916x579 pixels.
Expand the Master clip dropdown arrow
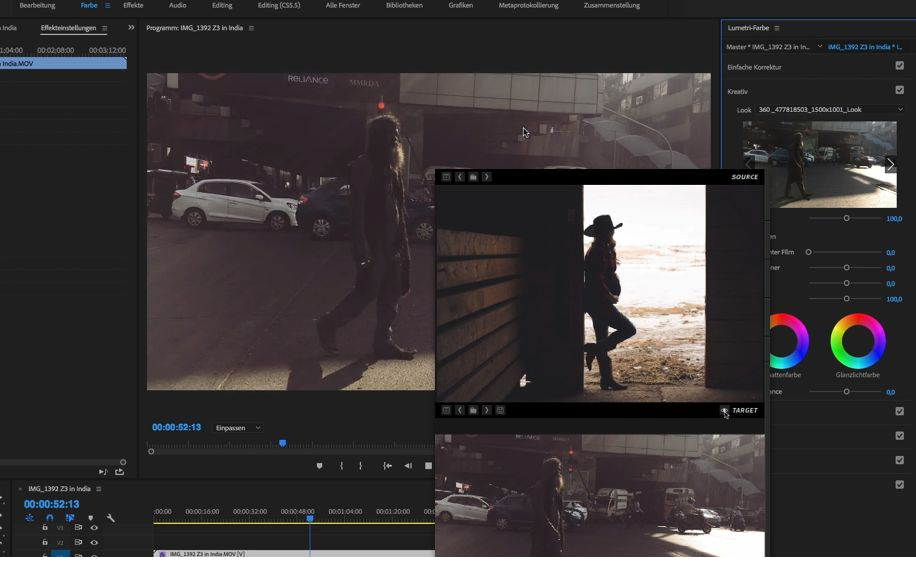pyautogui.click(x=820, y=47)
